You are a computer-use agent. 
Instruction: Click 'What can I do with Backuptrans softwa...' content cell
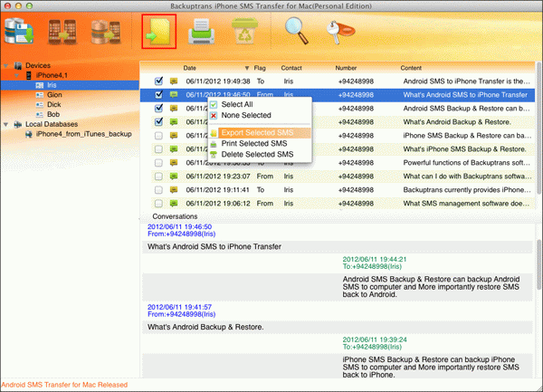tap(467, 177)
